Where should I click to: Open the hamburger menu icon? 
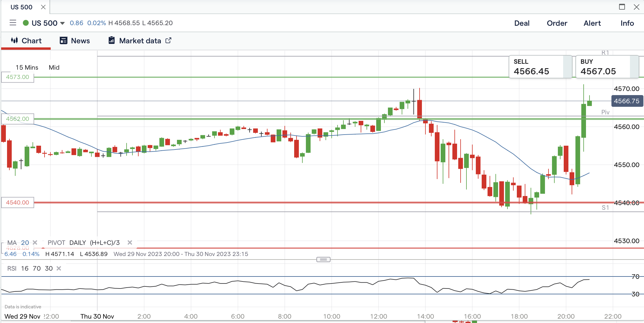(13, 23)
